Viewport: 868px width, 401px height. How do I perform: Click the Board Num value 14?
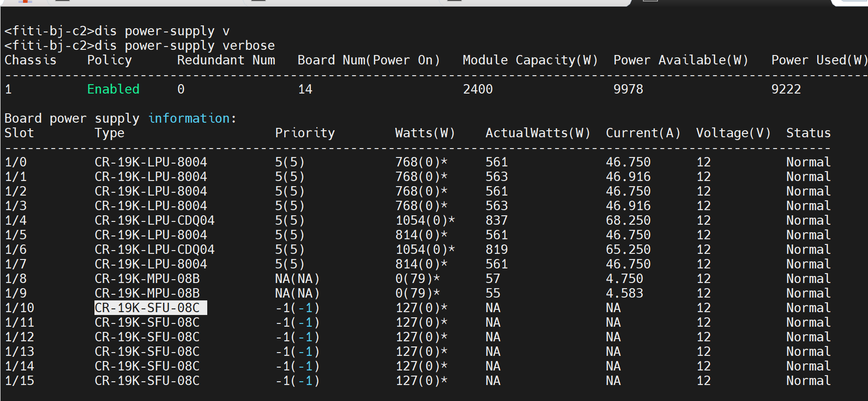305,89
